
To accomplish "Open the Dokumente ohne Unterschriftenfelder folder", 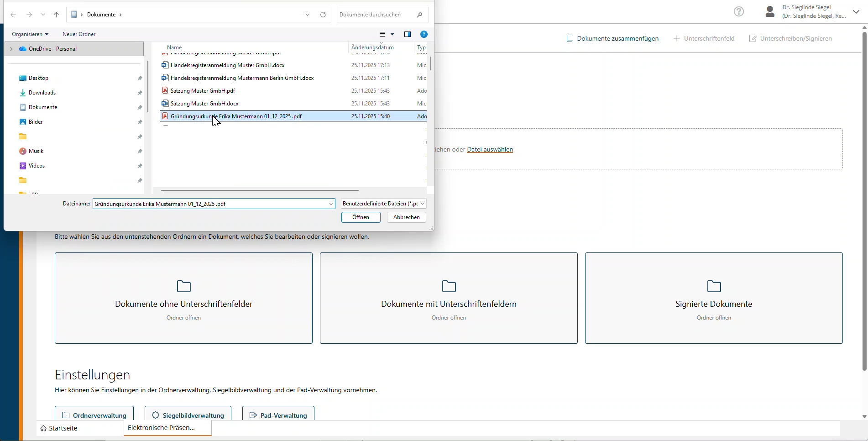I will click(183, 298).
